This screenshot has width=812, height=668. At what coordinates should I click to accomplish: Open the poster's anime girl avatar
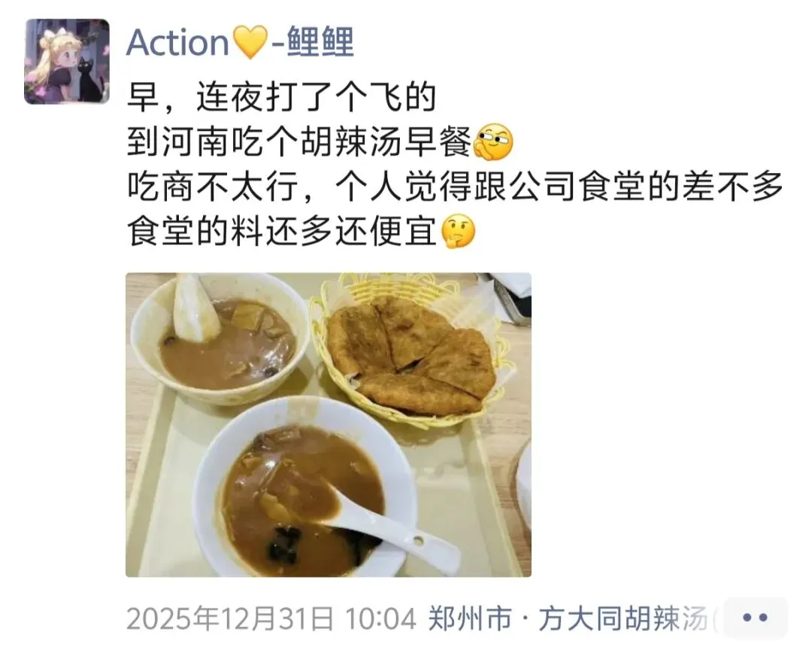(x=67, y=62)
